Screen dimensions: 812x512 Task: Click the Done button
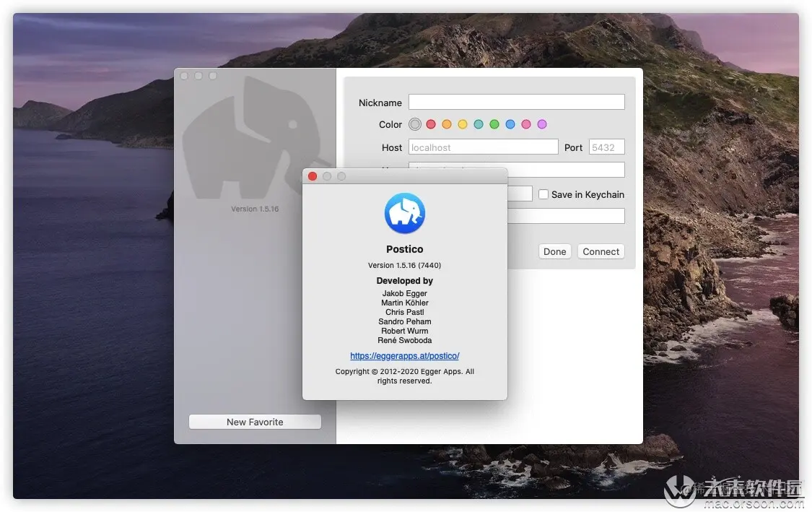(x=554, y=251)
